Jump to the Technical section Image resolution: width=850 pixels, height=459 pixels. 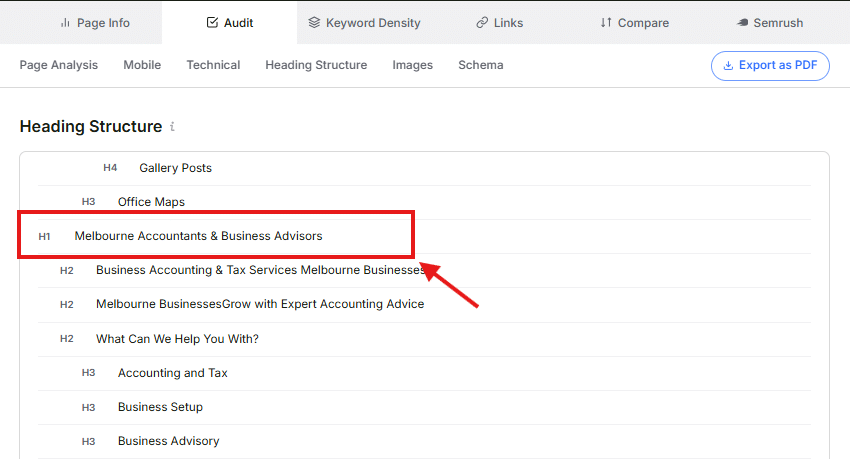coord(213,65)
